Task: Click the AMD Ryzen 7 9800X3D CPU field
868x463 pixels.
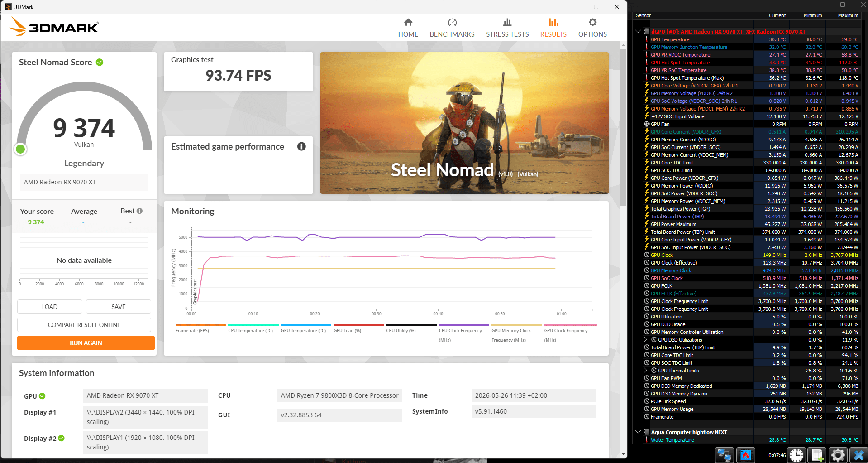Action: coord(339,395)
